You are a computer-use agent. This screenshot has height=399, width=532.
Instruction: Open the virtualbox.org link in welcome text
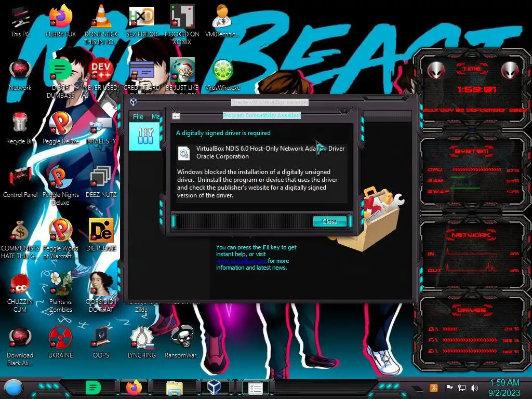[241, 261]
